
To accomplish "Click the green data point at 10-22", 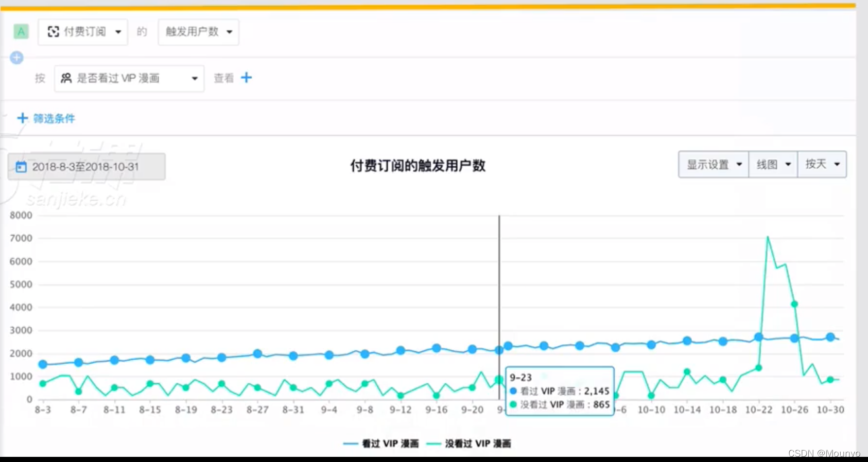I will (758, 368).
